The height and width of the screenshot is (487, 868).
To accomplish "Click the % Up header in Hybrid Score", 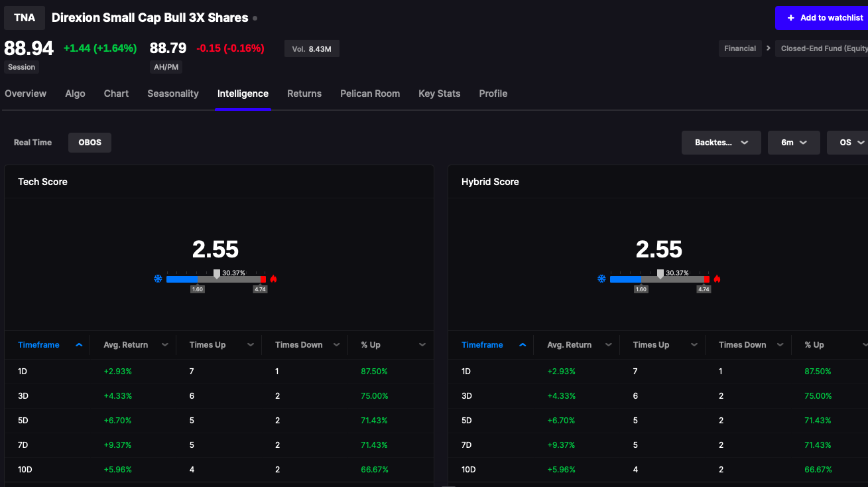I will click(814, 345).
